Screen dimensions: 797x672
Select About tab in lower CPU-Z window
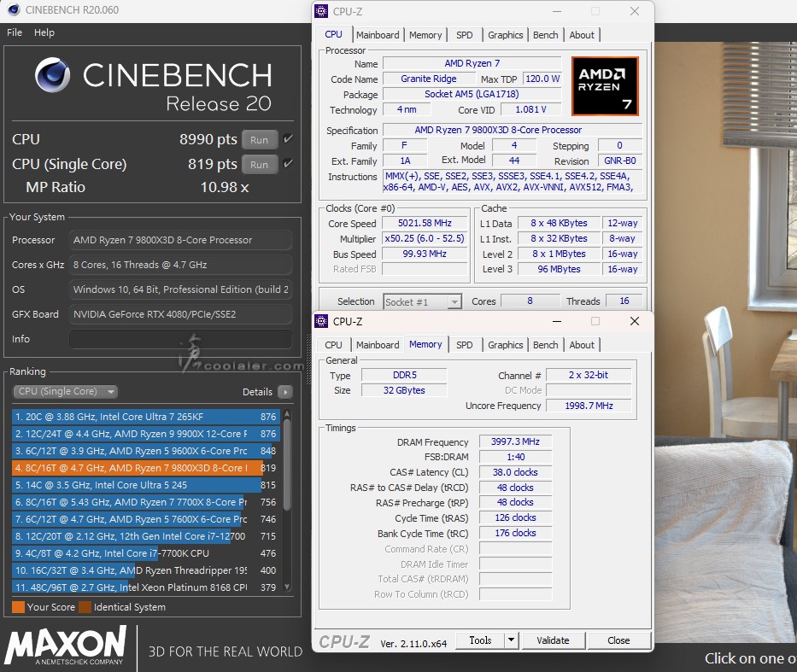tap(582, 345)
